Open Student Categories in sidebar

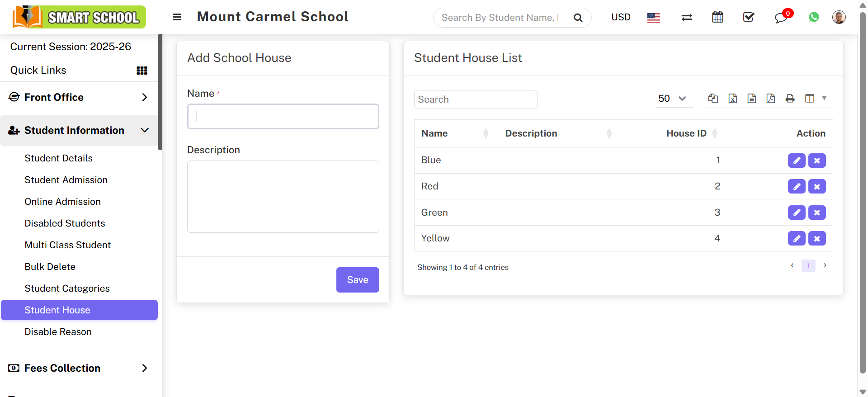67,288
